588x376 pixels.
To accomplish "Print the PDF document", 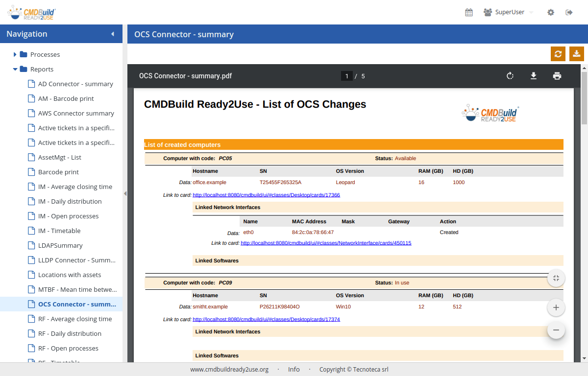I will 557,76.
